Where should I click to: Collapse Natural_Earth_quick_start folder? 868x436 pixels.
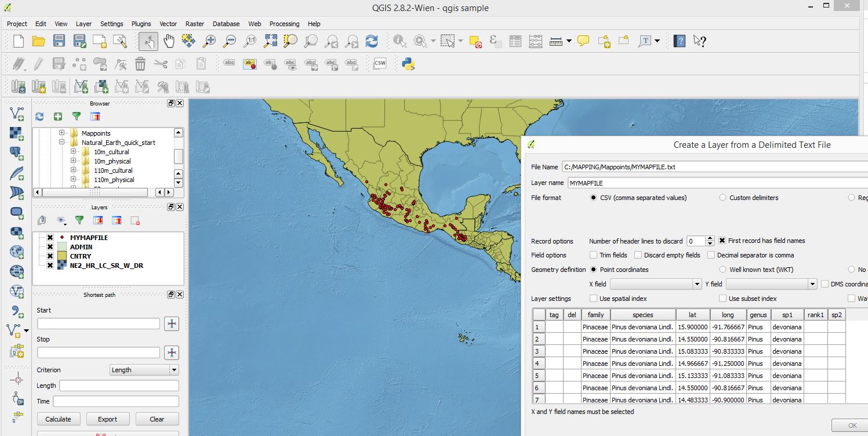(61, 143)
